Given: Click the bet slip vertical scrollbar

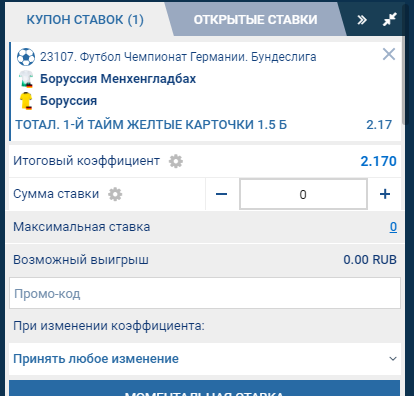Looking at the screenshot, I should click(x=404, y=80).
